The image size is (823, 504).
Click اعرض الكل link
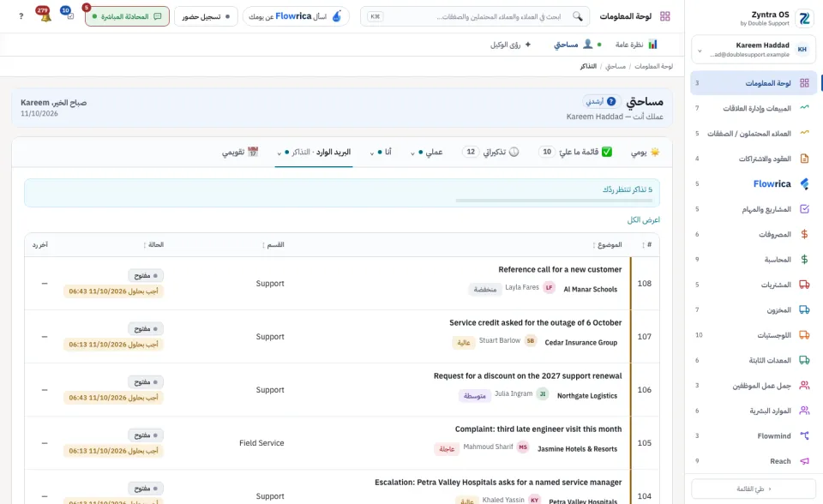pos(644,219)
